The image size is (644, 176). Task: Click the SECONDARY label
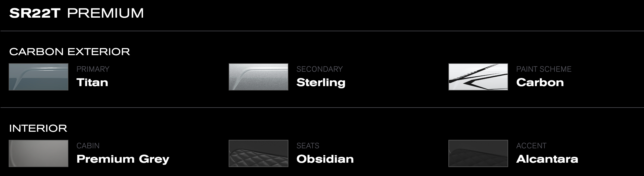320,69
